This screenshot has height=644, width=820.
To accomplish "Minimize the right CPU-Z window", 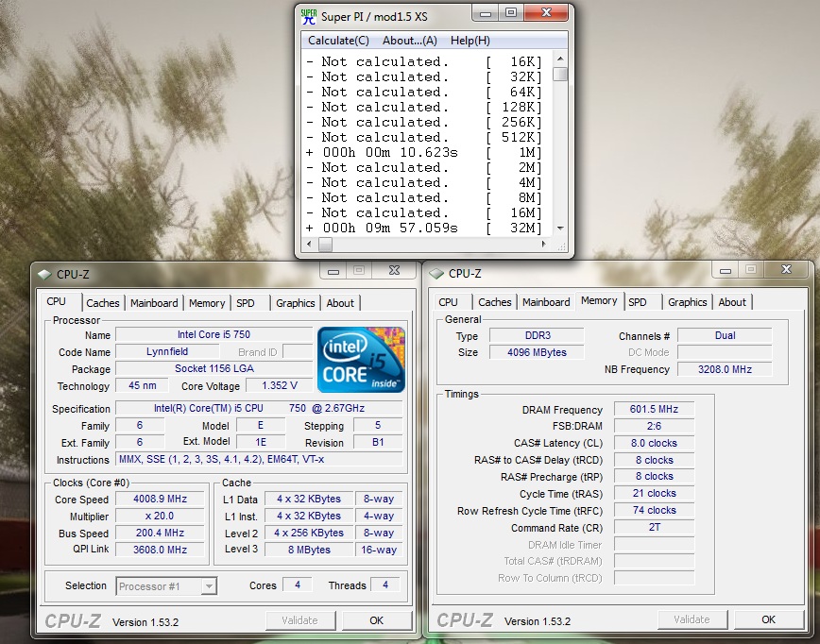I will [726, 270].
